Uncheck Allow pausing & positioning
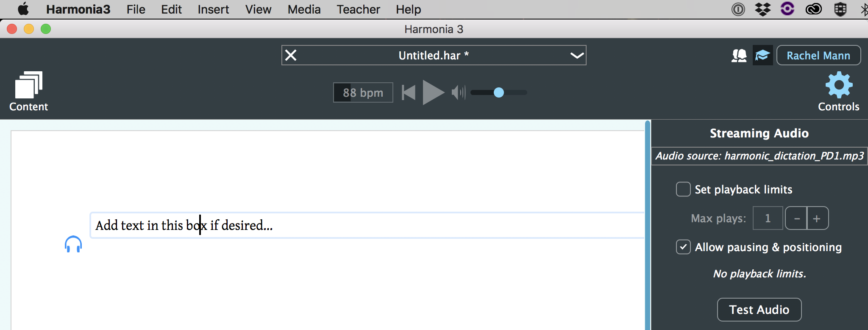 (683, 247)
